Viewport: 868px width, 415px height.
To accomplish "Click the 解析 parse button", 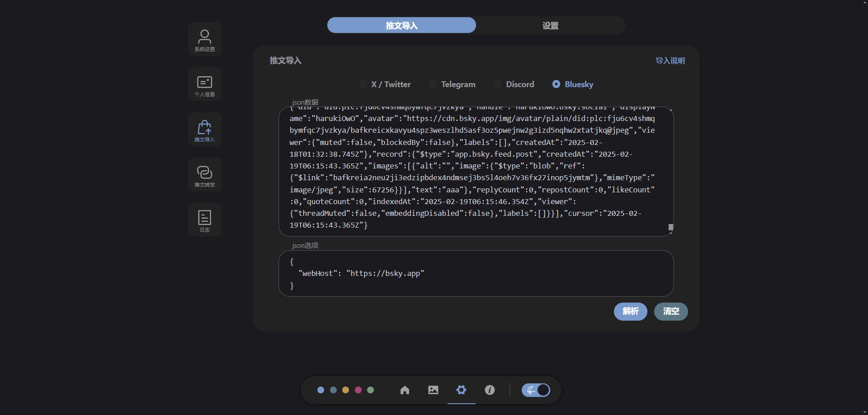I will pyautogui.click(x=630, y=312).
